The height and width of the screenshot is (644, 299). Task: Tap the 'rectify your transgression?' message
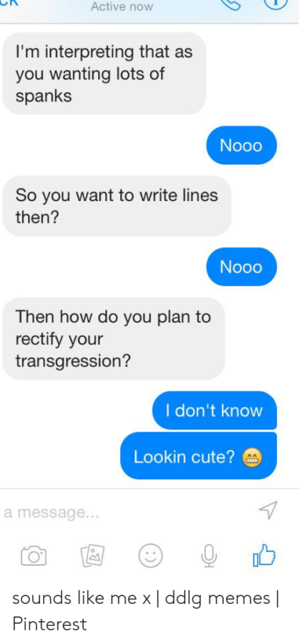[x=114, y=339]
